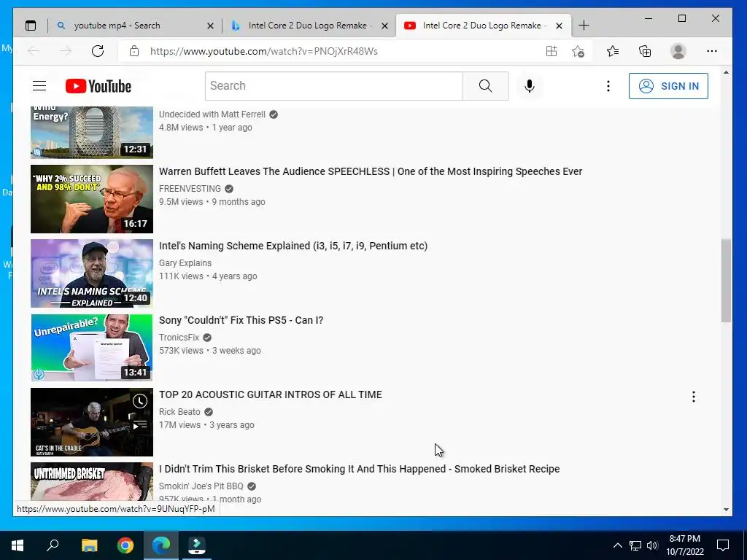Click the forward navigation arrow
This screenshot has width=747, height=560.
pos(66,51)
